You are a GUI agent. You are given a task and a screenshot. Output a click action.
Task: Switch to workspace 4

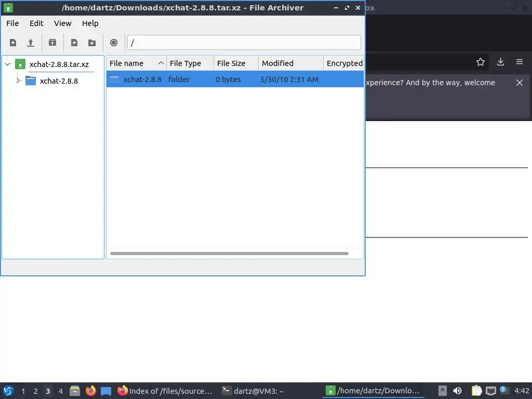60,391
